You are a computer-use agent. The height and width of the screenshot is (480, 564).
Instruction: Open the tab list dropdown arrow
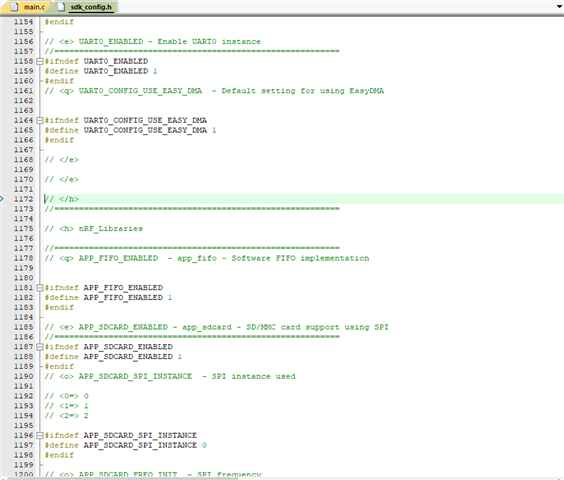pos(560,6)
